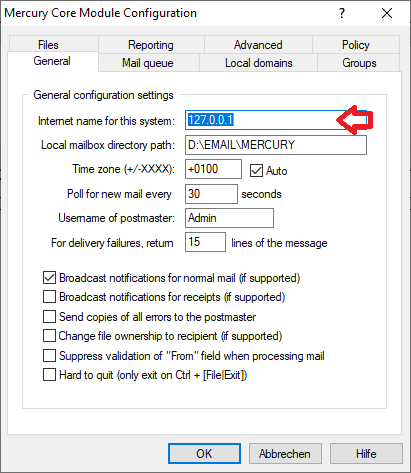Screen dimensions: 411x473
Task: Enable Send copies of all errors to postmaster
Action: tap(49, 316)
